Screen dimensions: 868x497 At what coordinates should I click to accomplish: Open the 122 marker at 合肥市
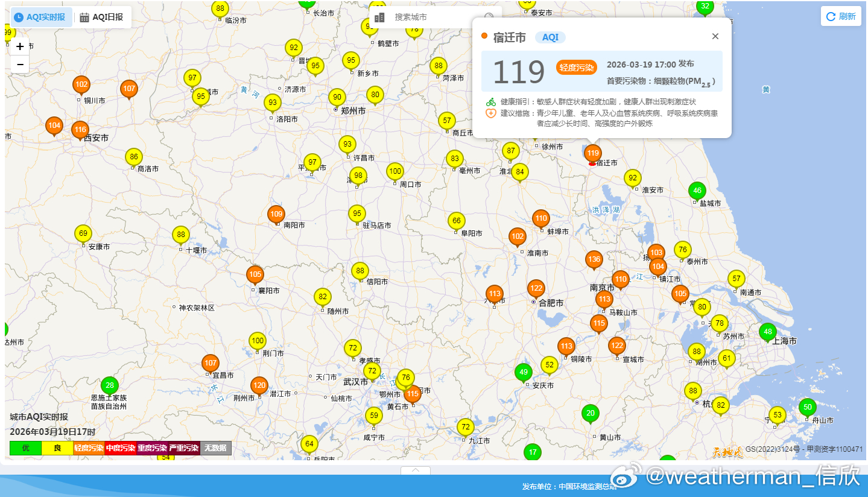(x=536, y=290)
